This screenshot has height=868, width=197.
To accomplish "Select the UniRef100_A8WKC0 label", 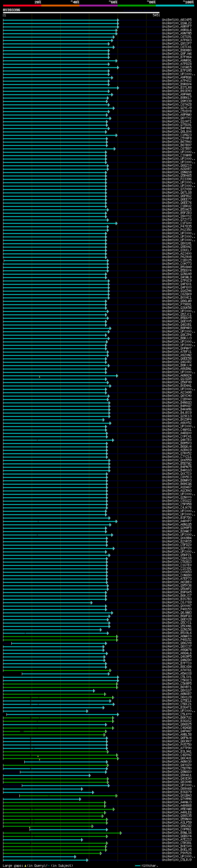I will point(177,636).
